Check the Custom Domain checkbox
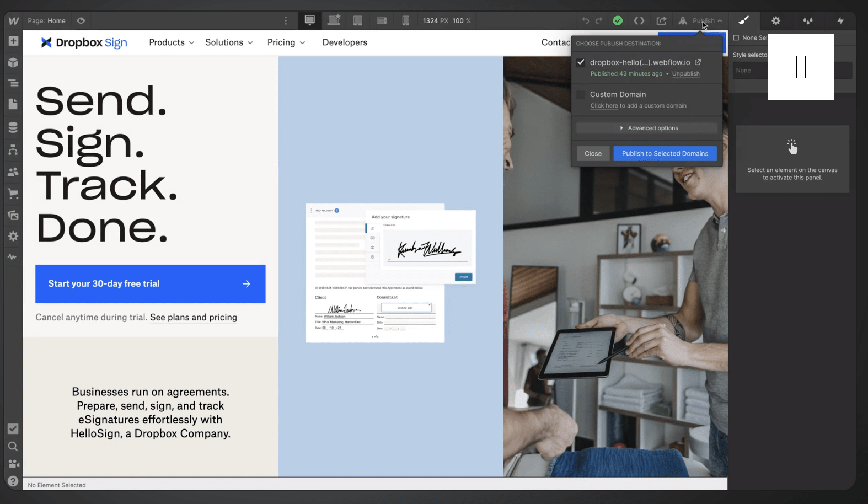The width and height of the screenshot is (868, 504). click(x=581, y=95)
